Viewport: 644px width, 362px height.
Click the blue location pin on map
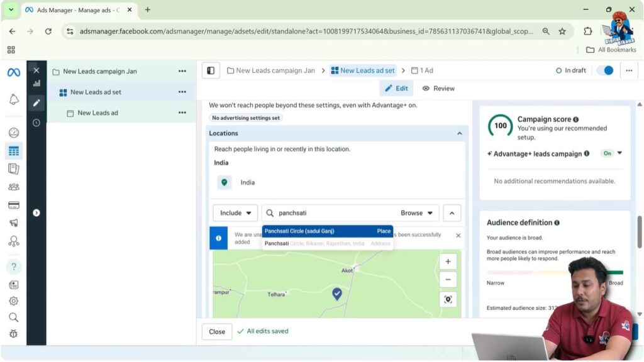tap(337, 293)
